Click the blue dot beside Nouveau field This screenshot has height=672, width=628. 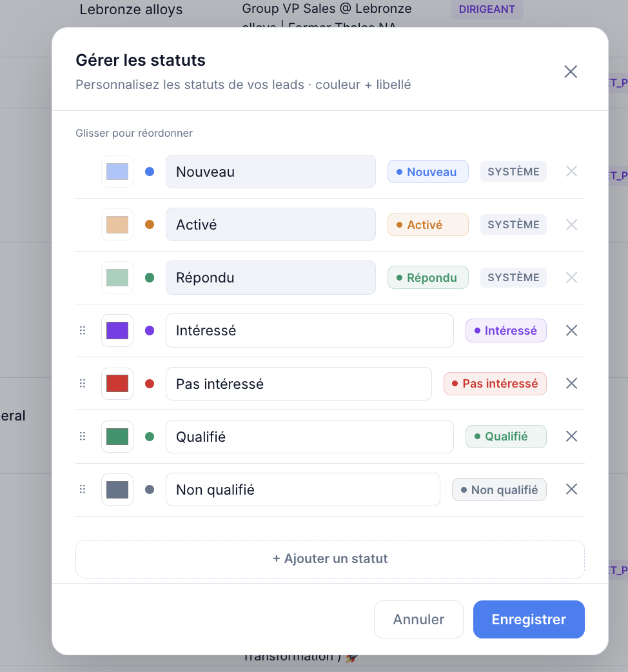click(150, 172)
